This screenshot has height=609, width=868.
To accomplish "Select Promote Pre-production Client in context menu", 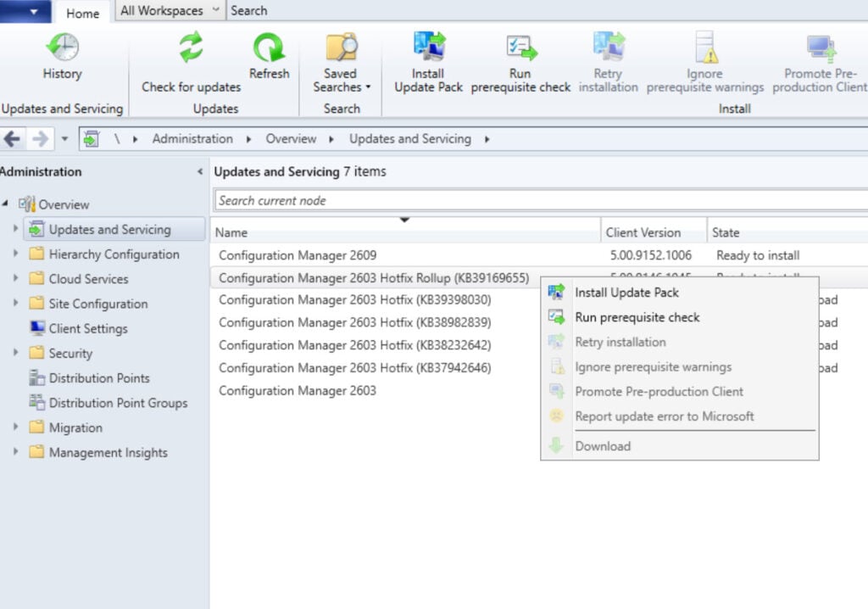I will (x=679, y=391).
